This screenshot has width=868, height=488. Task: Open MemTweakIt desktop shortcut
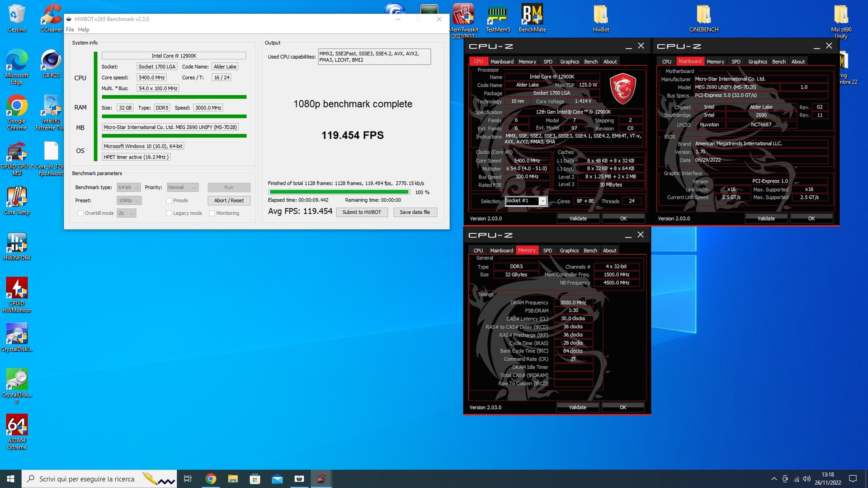click(464, 21)
